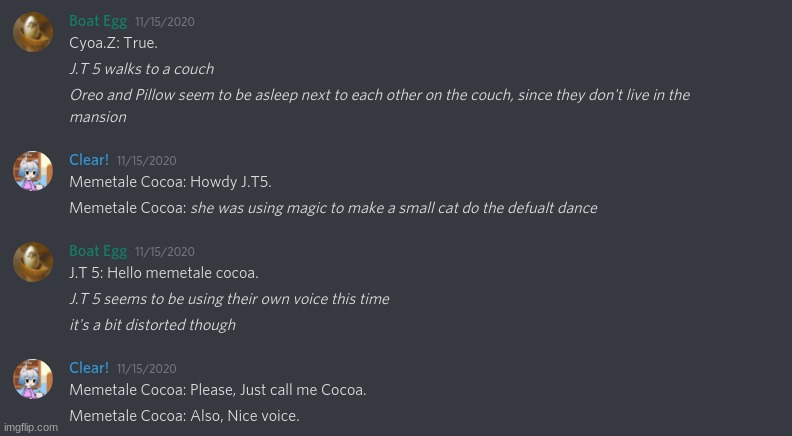Screen dimensions: 792x436
Task: Click the imgflip.com watermark
Action: click(x=30, y=427)
